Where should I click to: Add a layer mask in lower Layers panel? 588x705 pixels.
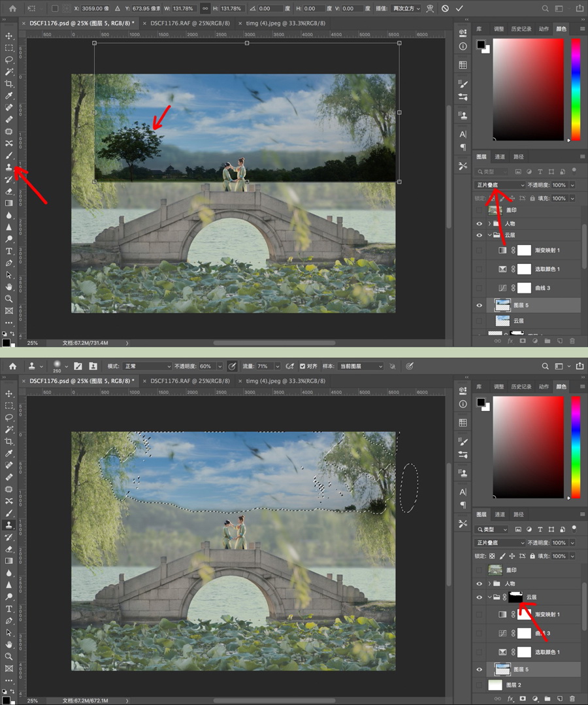[x=523, y=698]
